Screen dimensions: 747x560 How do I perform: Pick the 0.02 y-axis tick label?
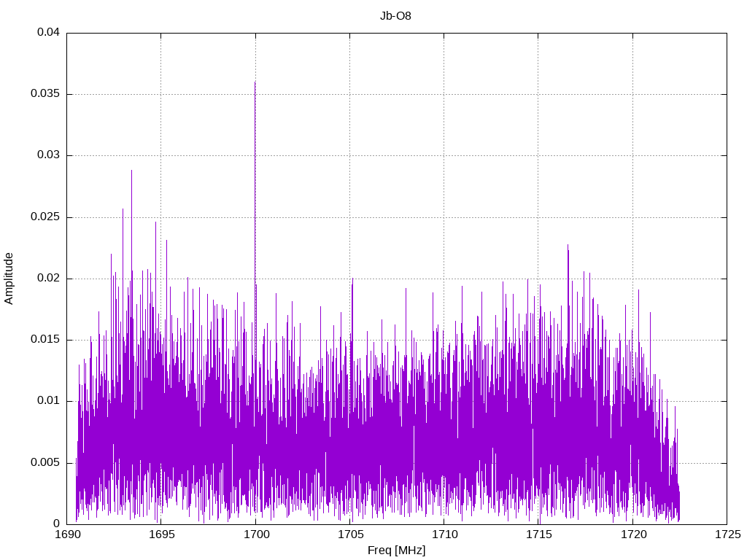(x=48, y=279)
